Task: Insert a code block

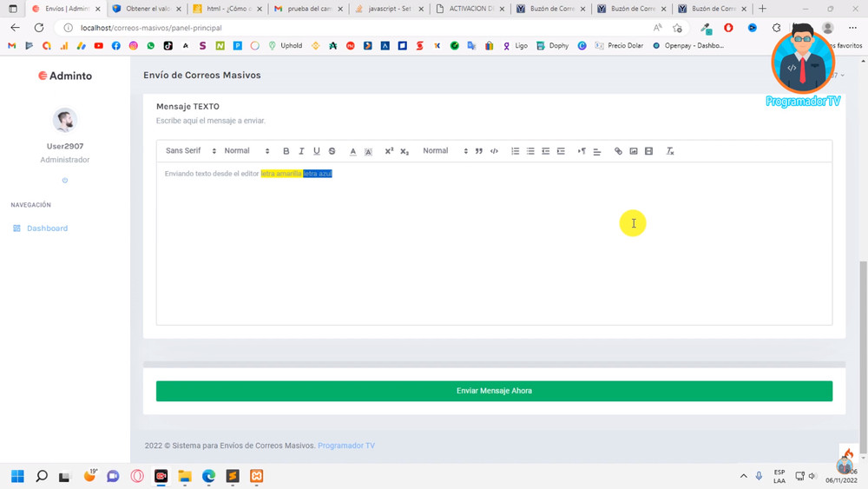Action: coord(495,151)
